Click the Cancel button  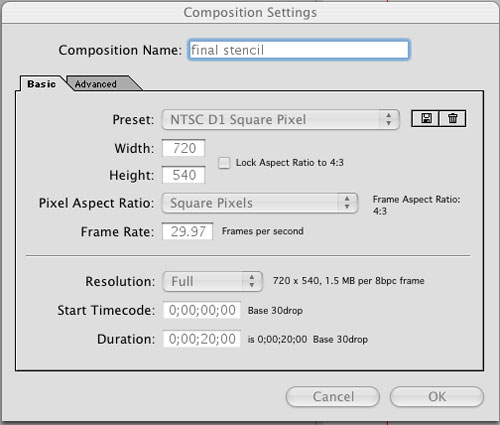[333, 397]
